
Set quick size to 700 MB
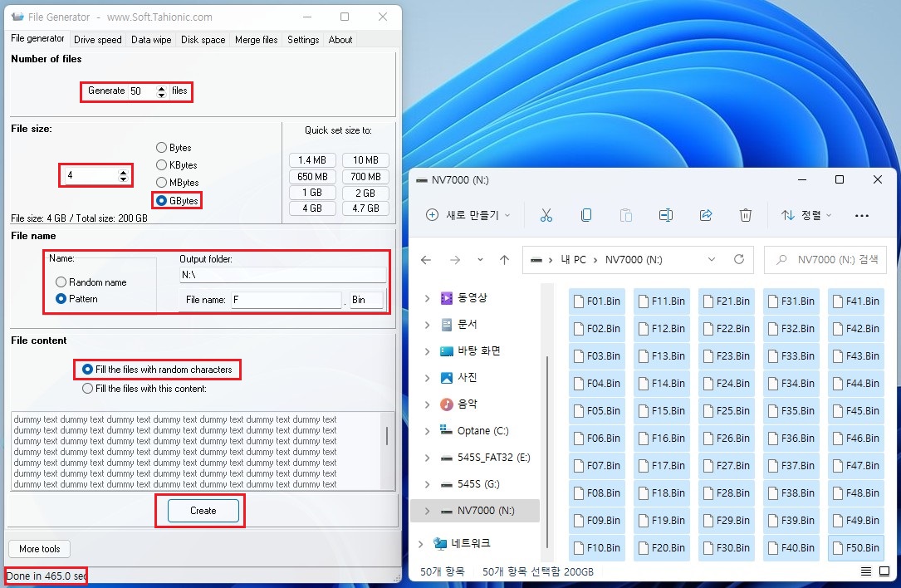(365, 176)
